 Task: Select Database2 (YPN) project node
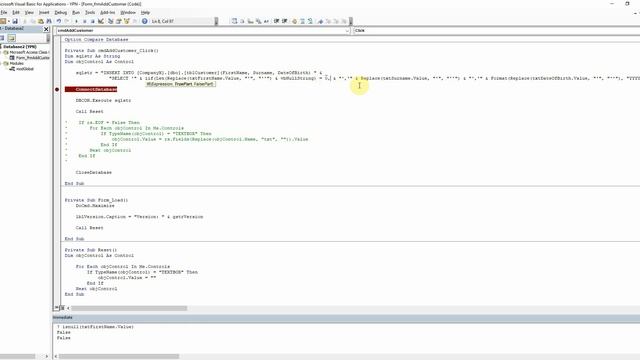coord(20,47)
